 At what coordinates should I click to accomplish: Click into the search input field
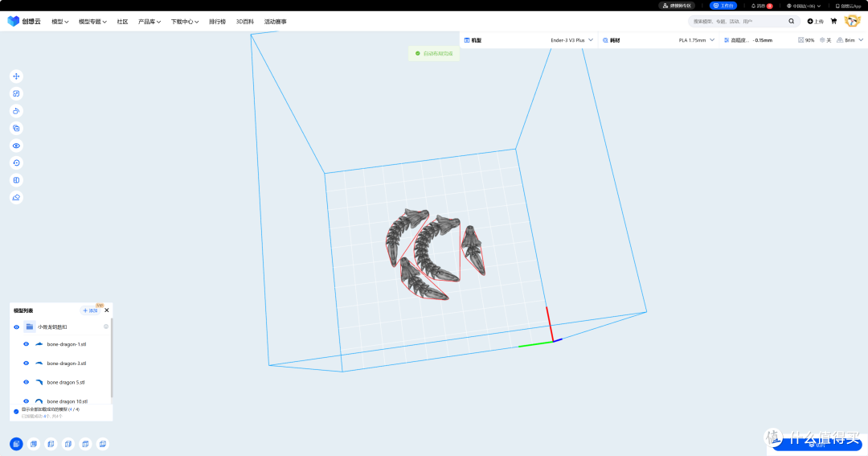pyautogui.click(x=738, y=21)
